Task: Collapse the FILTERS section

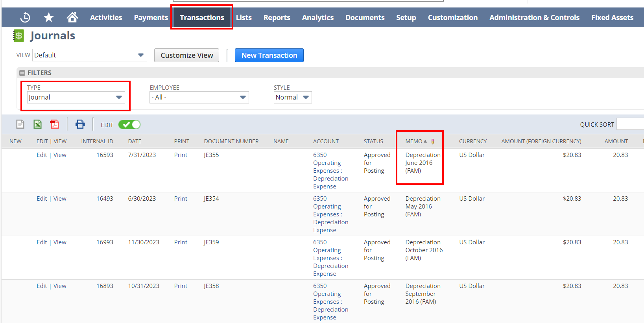Action: coord(22,73)
